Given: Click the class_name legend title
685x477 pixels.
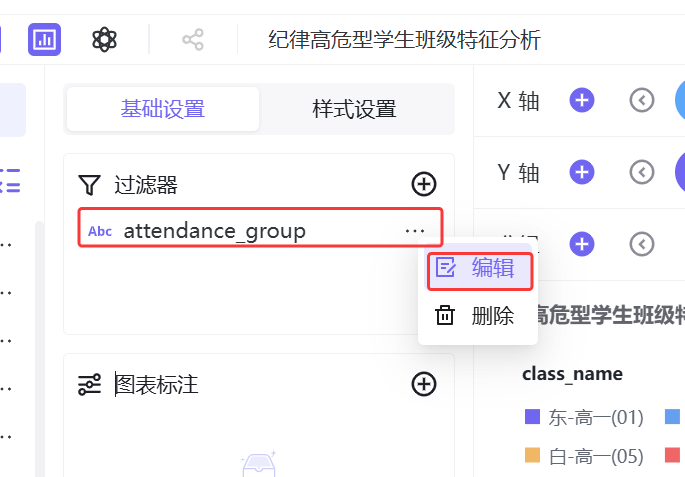Looking at the screenshot, I should point(572,374).
